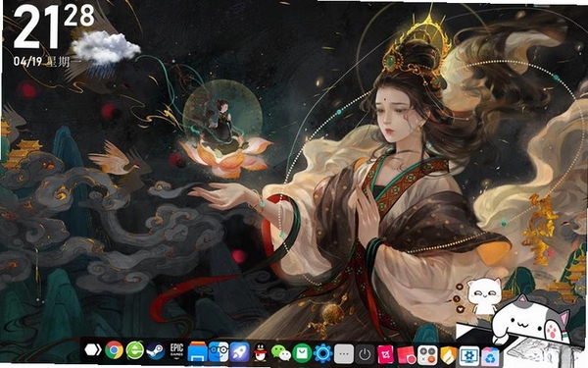Click the 21:28 clock widget

[54, 26]
